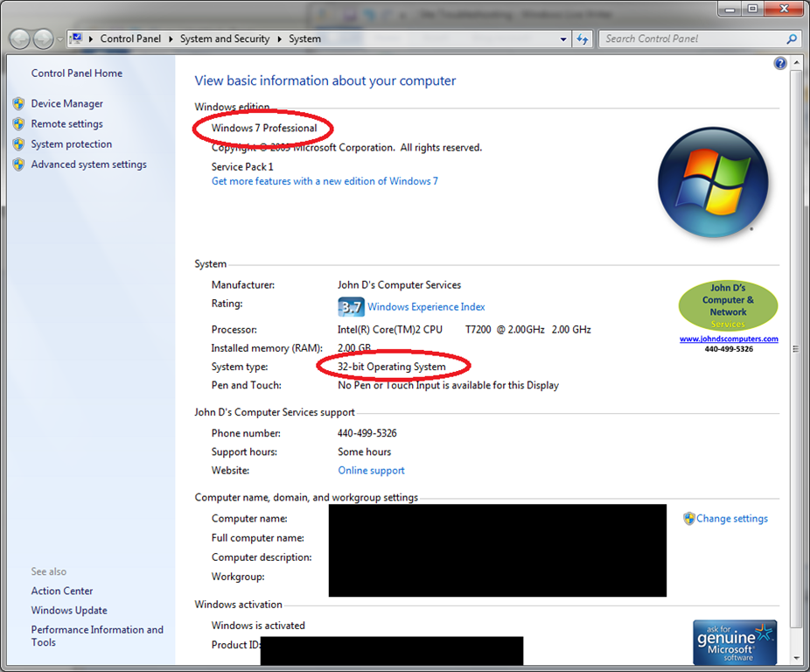Image resolution: width=810 pixels, height=672 pixels.
Task: Open Performance Information and Tools
Action: tap(97, 636)
